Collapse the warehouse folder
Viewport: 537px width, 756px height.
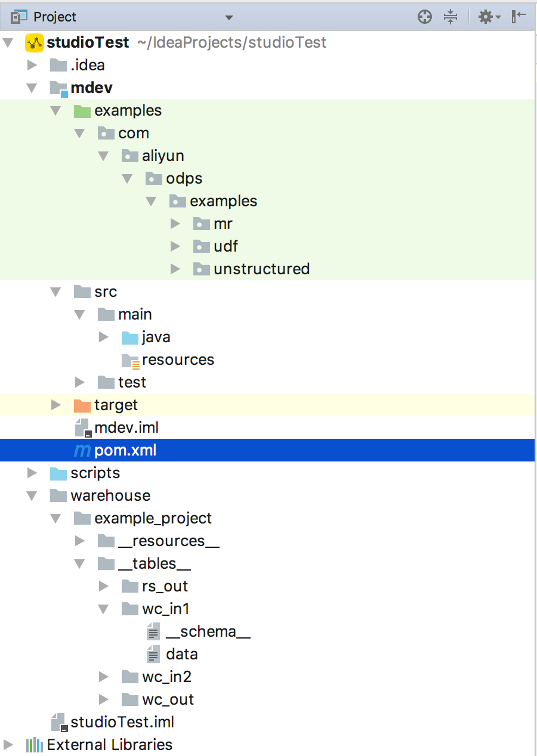(x=32, y=496)
